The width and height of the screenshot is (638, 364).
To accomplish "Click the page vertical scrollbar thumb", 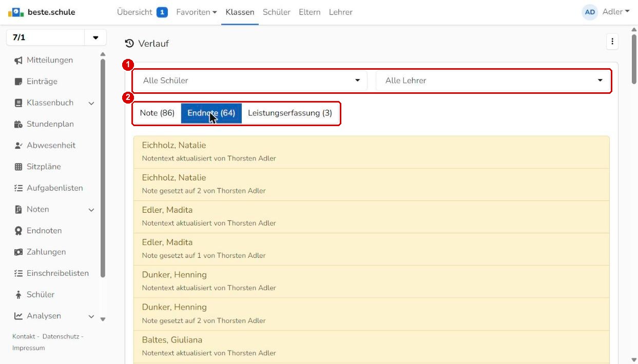I will coord(634,59).
